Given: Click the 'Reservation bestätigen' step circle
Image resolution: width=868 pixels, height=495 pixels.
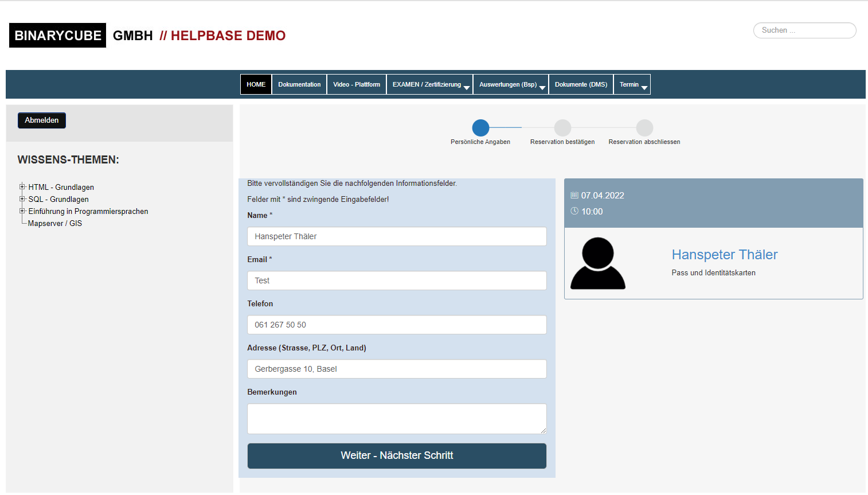Looking at the screenshot, I should (562, 127).
